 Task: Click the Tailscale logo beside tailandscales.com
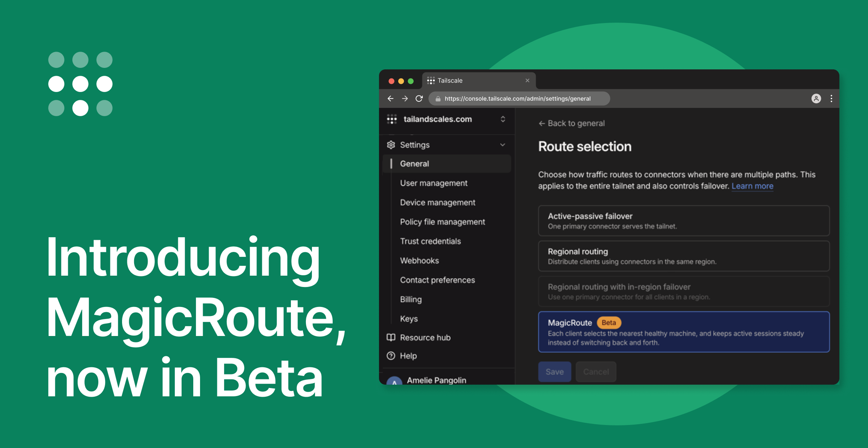pyautogui.click(x=392, y=119)
